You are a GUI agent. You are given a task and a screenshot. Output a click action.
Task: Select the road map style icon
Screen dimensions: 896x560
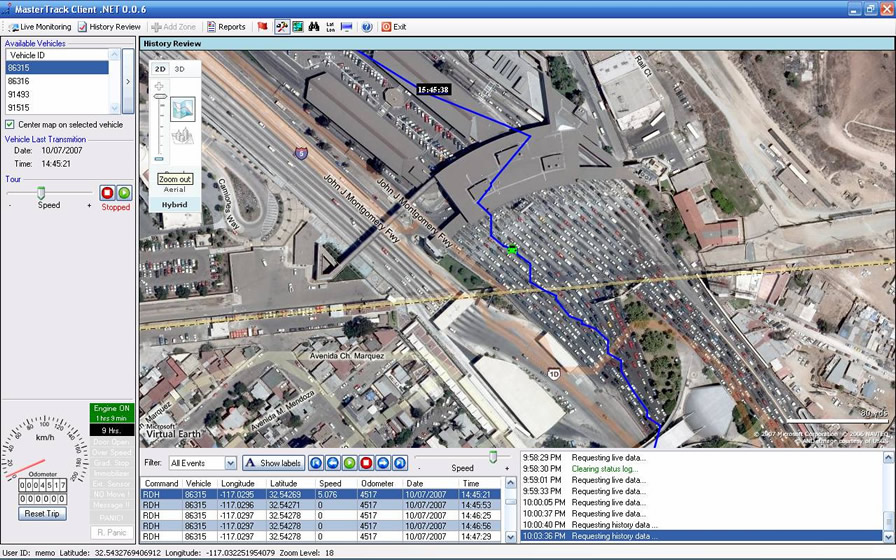tap(183, 110)
